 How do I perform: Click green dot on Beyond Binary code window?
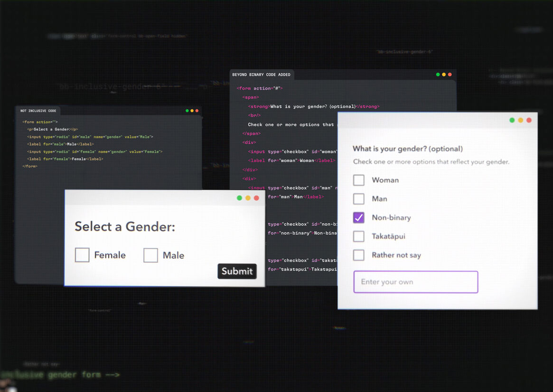click(x=438, y=75)
